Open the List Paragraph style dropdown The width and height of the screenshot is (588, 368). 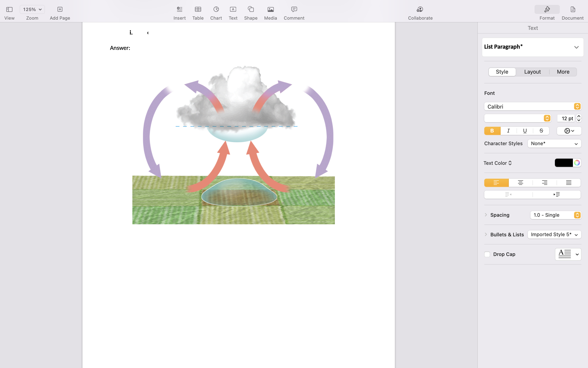pos(533,47)
